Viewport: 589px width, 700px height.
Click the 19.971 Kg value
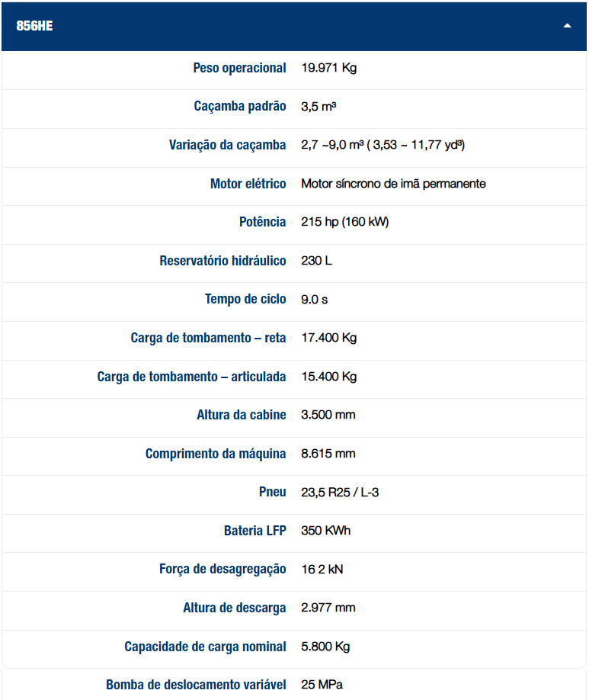[x=329, y=68]
